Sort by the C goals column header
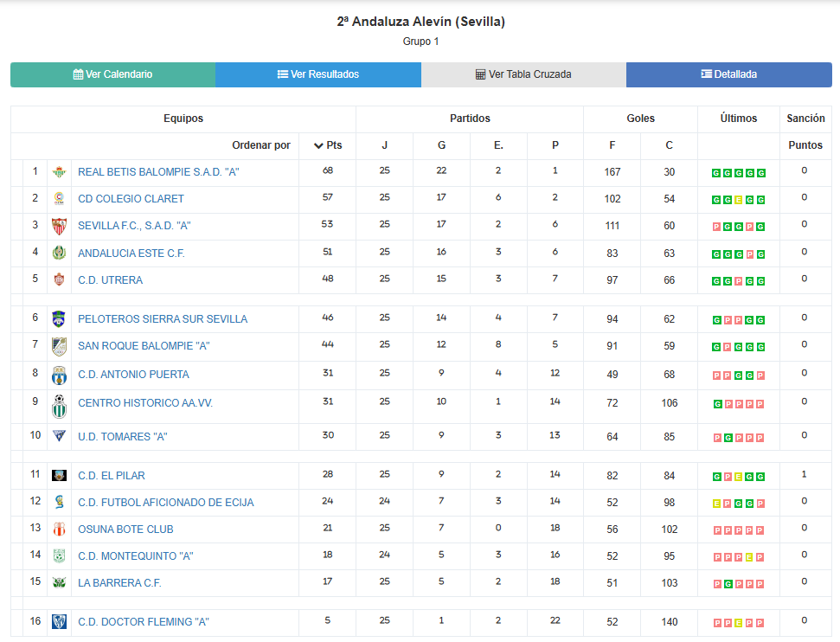The height and width of the screenshot is (642, 840). (x=669, y=145)
